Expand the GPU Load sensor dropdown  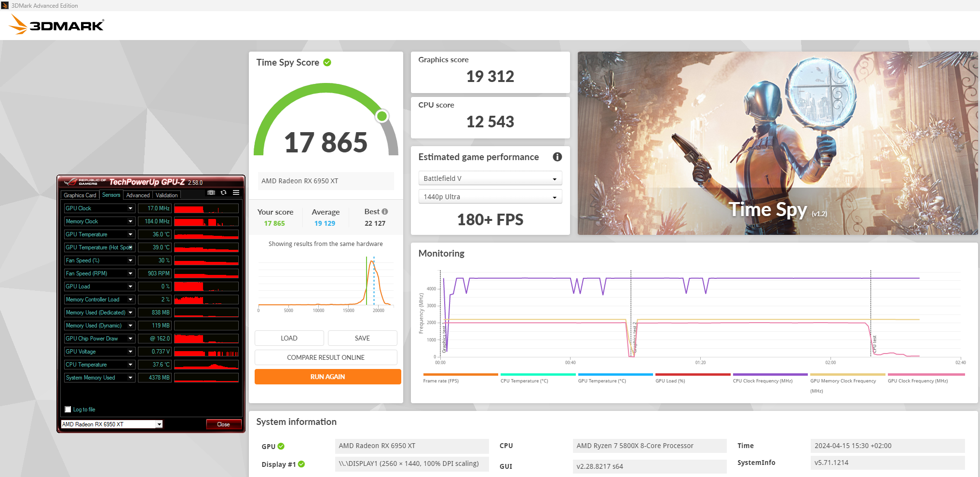pyautogui.click(x=130, y=286)
